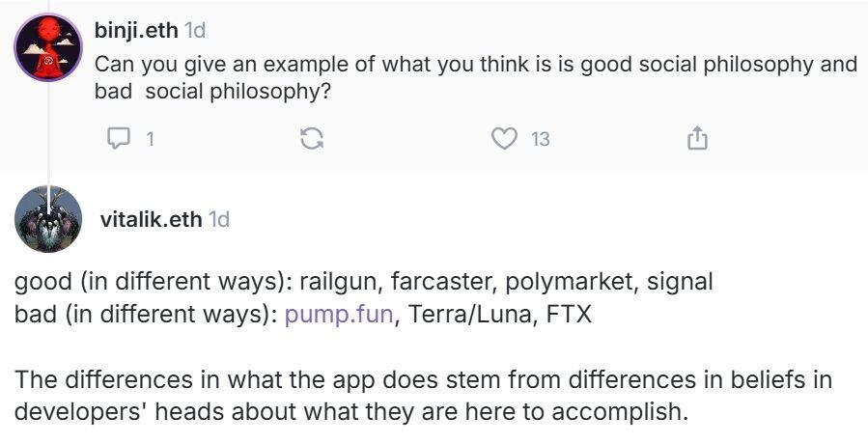Click the reply count showing 1

(150, 139)
